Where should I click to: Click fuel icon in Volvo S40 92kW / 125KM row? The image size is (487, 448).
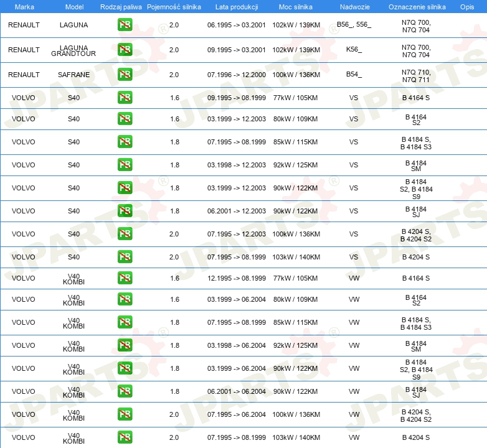(x=125, y=164)
